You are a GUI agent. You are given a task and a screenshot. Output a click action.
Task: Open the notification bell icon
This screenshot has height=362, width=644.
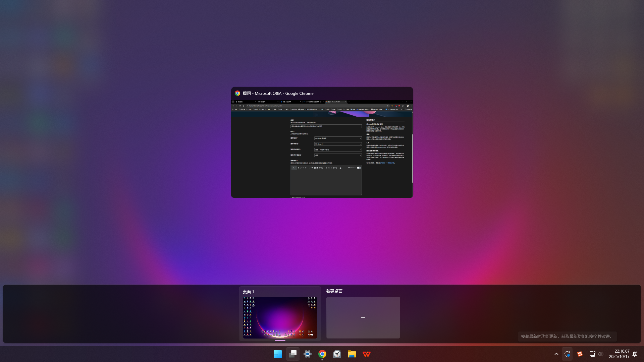[x=635, y=354]
